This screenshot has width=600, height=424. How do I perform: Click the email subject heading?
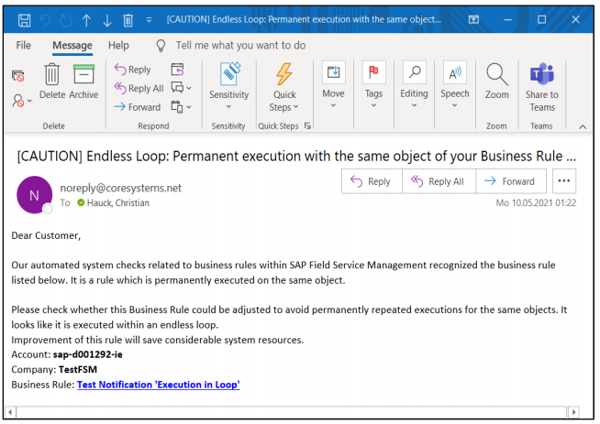[296, 156]
